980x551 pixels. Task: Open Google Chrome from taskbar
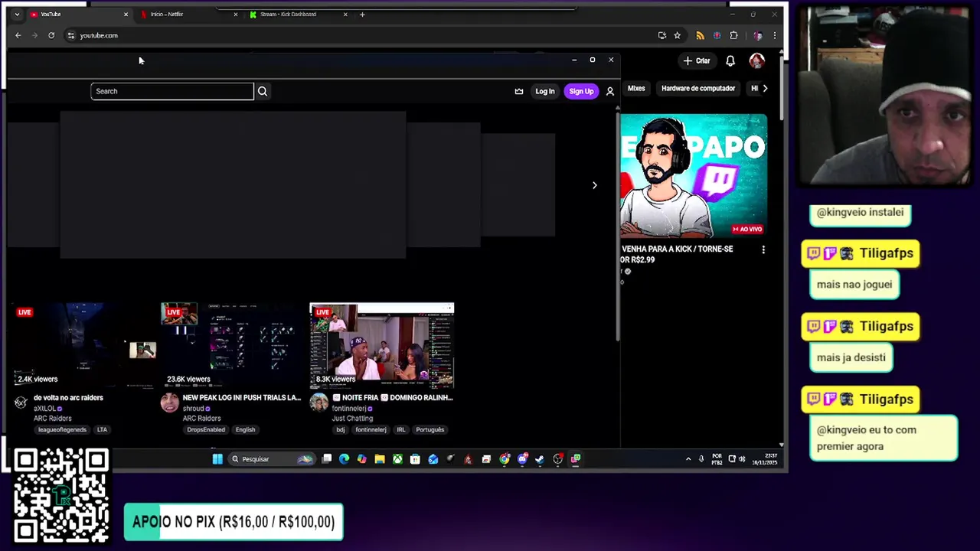(505, 459)
